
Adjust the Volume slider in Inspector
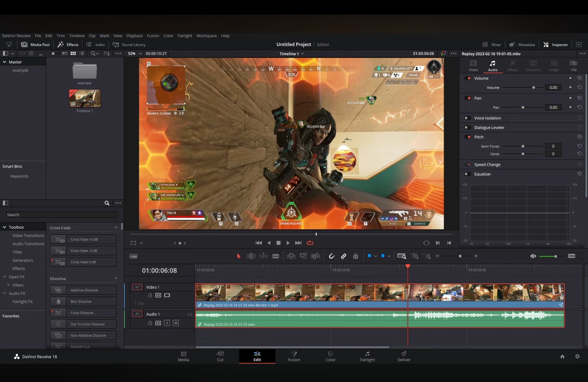[x=533, y=88]
